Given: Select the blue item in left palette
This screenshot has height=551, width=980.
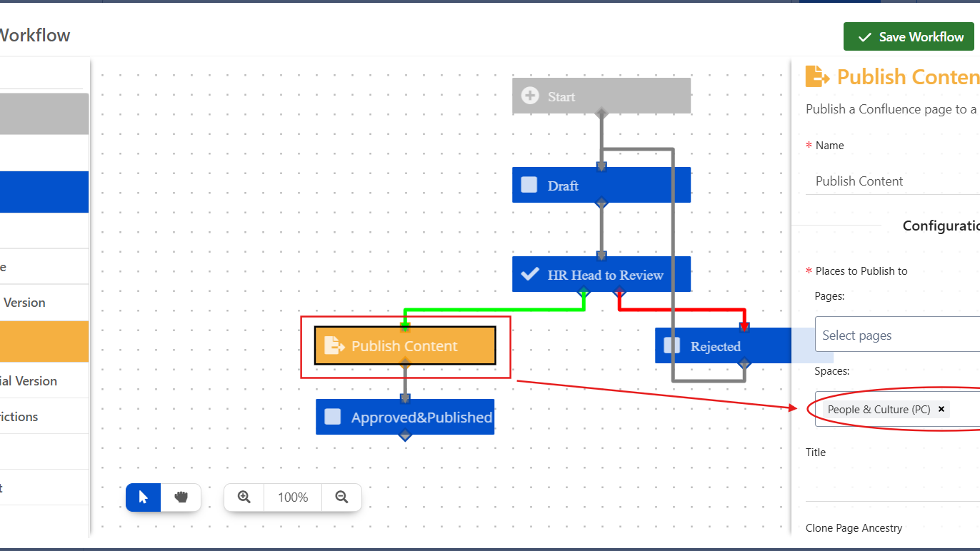Looking at the screenshot, I should 44,192.
